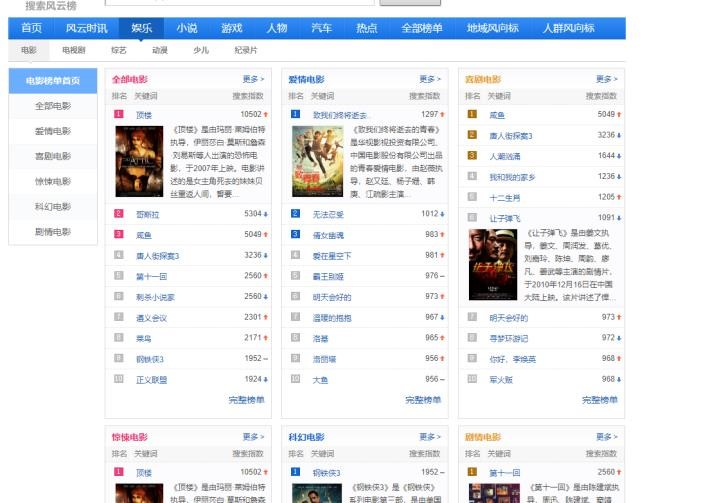708x503 pixels.
Task: Select 惊悚电影 in the left sidebar
Action: [x=53, y=182]
